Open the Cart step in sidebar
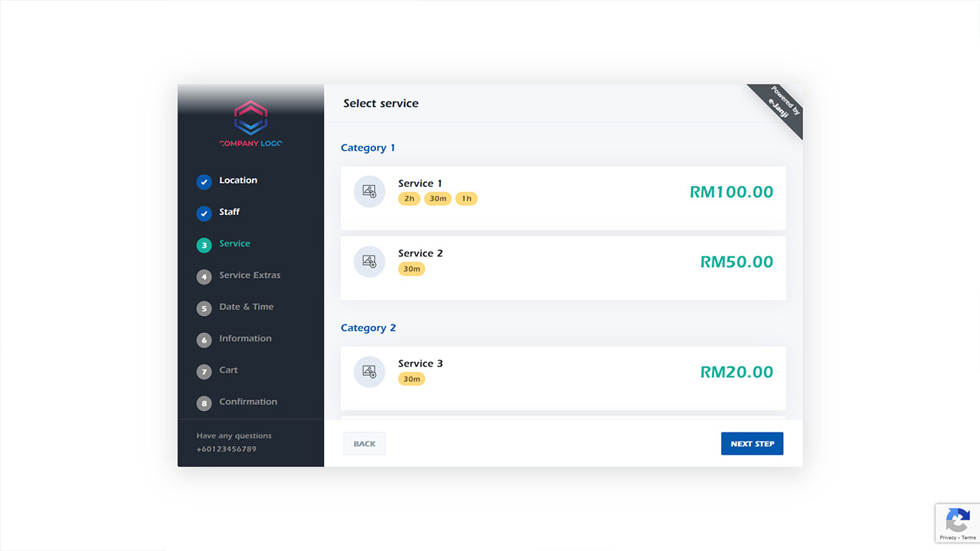This screenshot has height=551, width=980. click(x=228, y=370)
